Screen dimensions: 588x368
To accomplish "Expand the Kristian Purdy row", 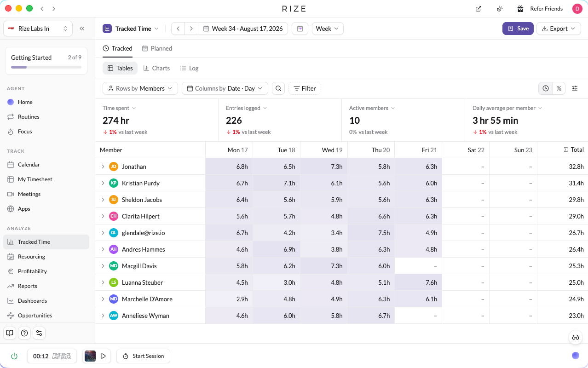I will click(103, 183).
